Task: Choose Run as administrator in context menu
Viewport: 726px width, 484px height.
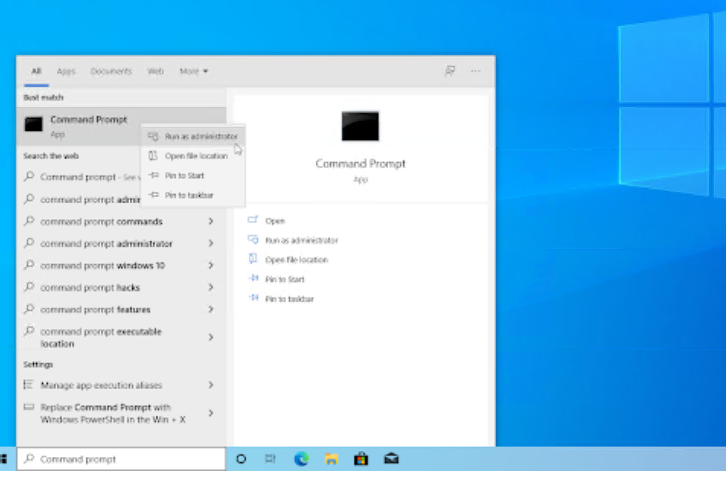Action: point(201,136)
